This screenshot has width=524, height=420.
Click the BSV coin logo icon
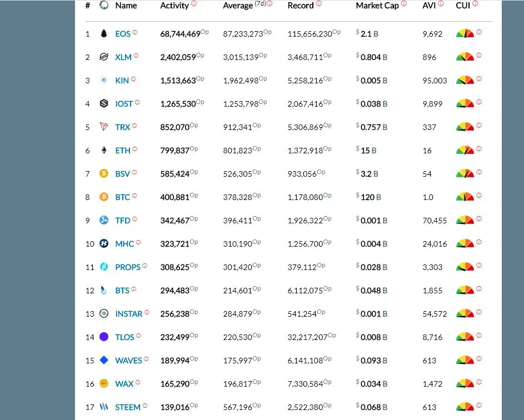pos(104,173)
